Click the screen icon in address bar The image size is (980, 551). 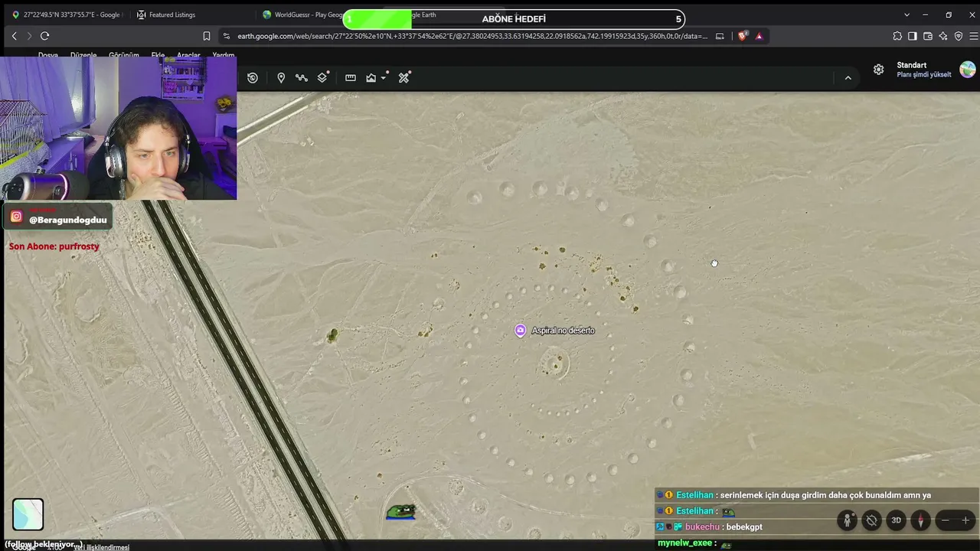point(720,36)
